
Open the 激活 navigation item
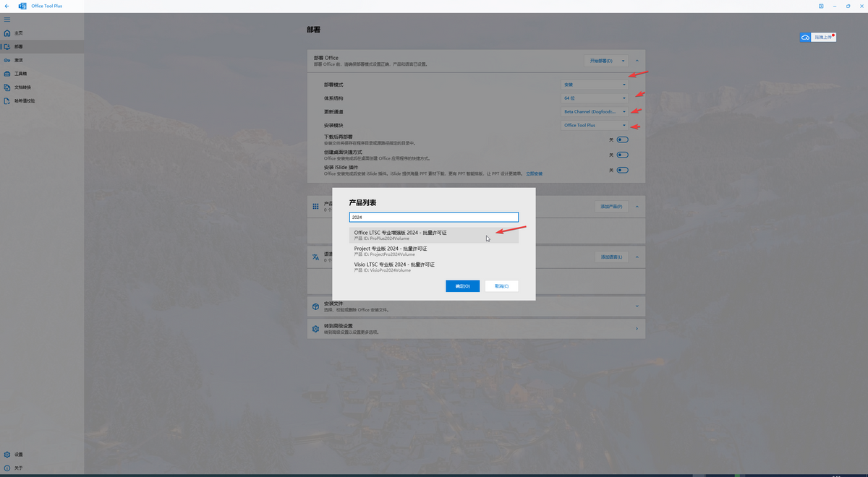tap(42, 60)
